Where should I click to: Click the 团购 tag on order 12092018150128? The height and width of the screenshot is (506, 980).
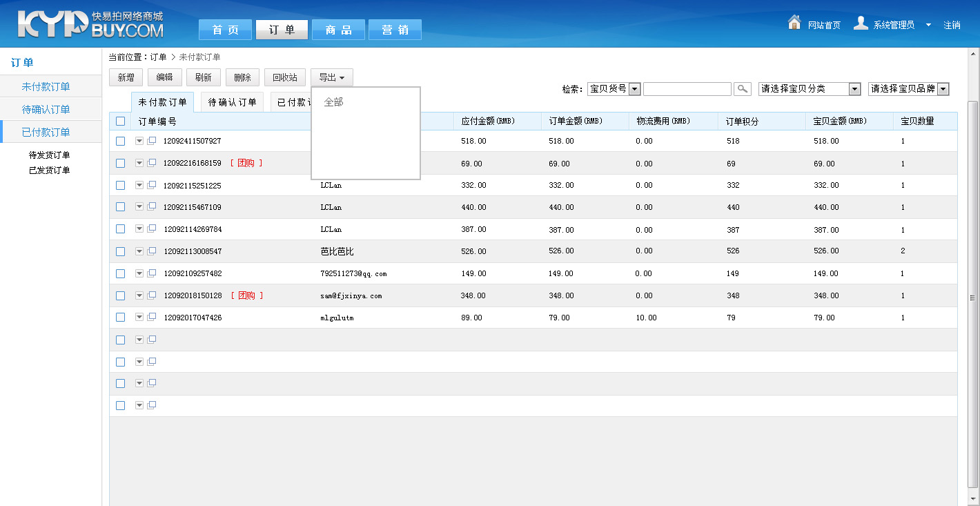[246, 295]
